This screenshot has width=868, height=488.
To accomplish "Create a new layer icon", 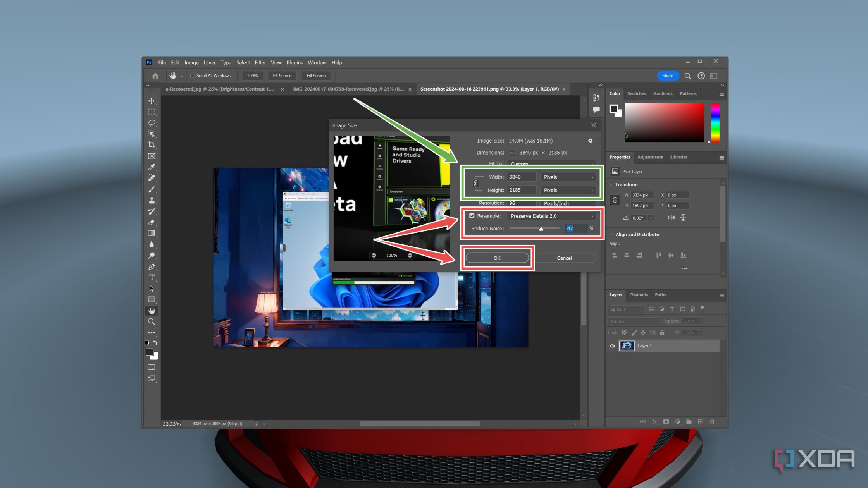I will (700, 421).
